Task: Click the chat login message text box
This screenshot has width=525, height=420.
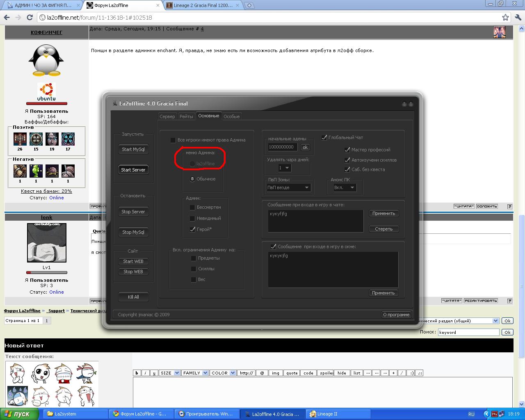Action: 316,221
